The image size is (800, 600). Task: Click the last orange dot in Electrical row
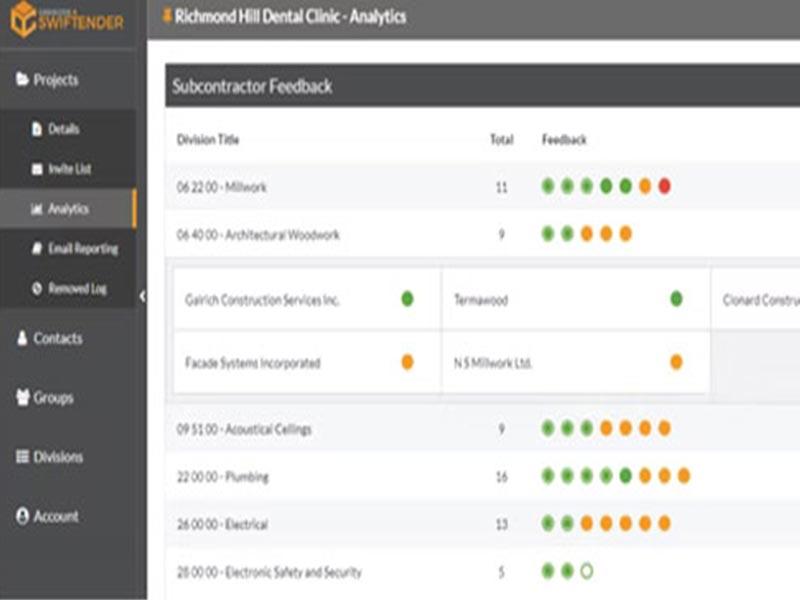coord(664,523)
